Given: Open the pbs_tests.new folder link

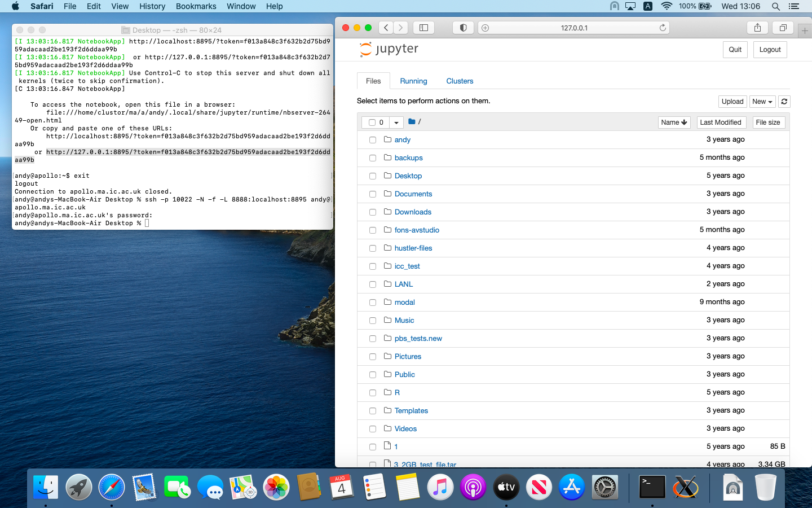Looking at the screenshot, I should click(x=418, y=338).
